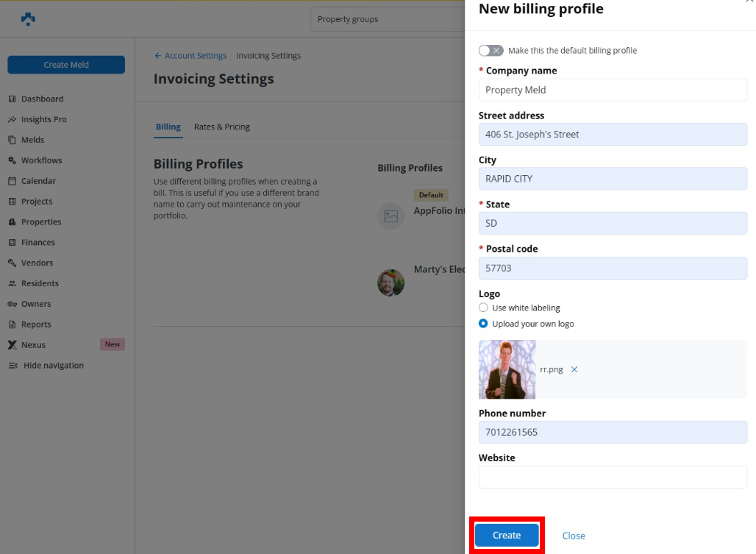Click the Property Meld logo icon
The width and height of the screenshot is (756, 554).
point(28,19)
